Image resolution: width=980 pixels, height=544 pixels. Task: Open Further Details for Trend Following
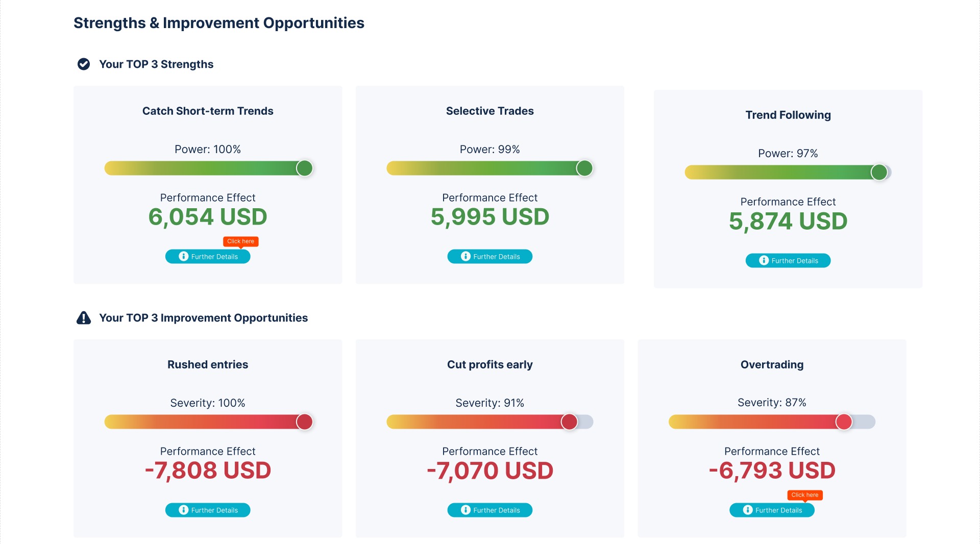(788, 260)
